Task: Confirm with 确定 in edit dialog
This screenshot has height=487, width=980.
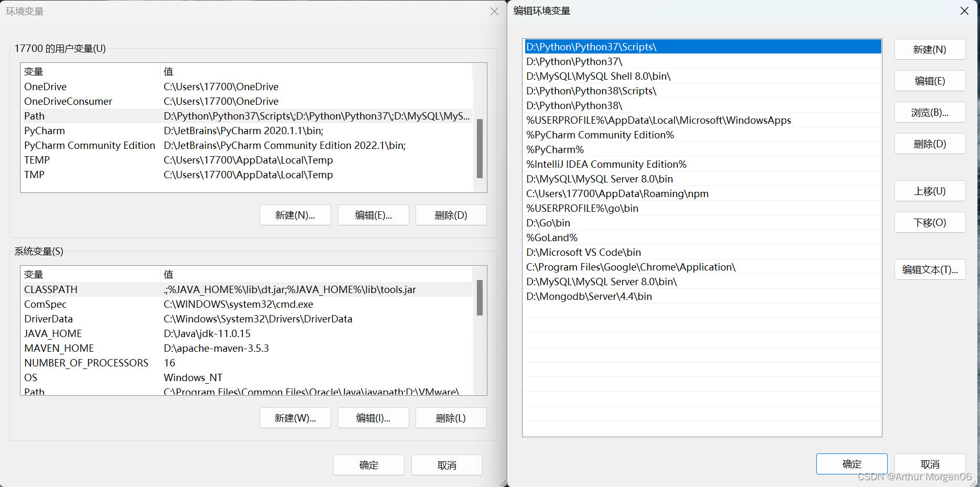Action: (x=851, y=464)
